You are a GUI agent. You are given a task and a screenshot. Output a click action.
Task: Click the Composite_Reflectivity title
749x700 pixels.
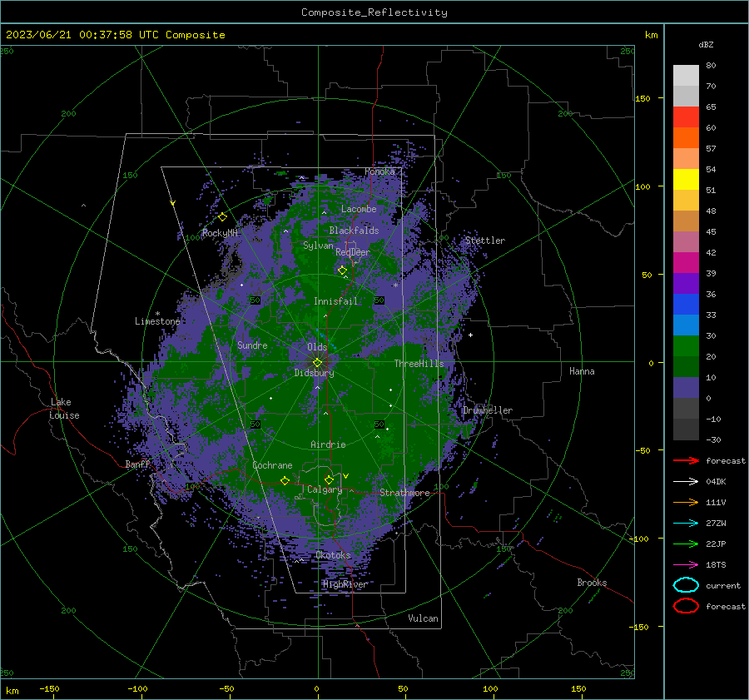coord(374,12)
